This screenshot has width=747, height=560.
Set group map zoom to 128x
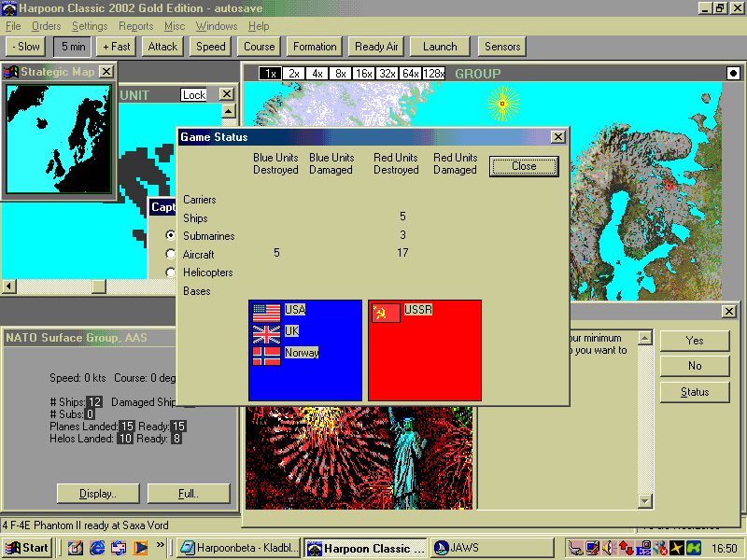(433, 74)
